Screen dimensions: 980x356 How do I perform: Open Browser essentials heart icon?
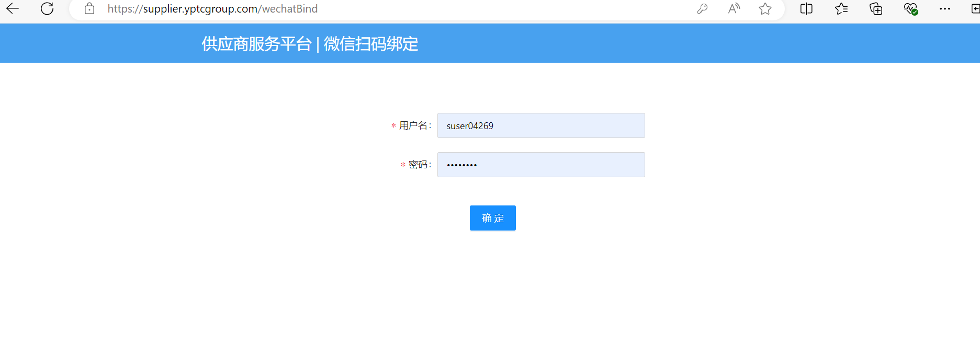pyautogui.click(x=910, y=8)
